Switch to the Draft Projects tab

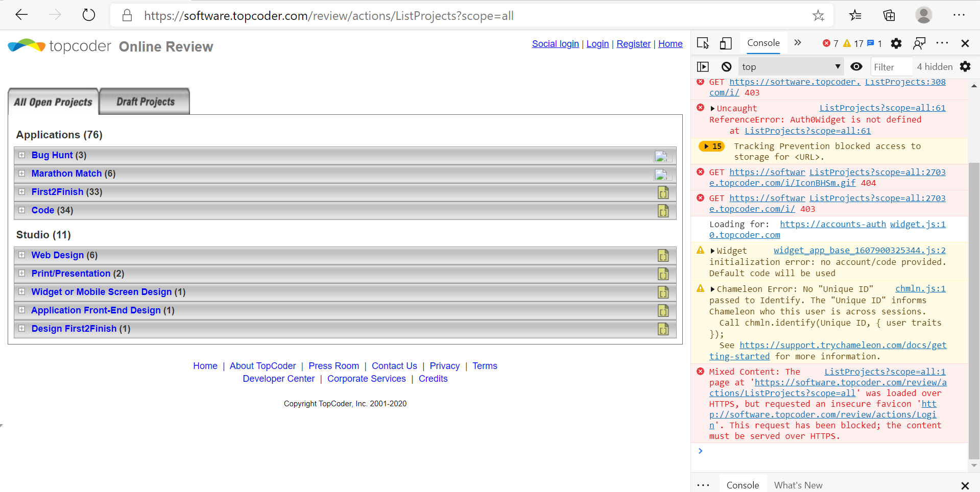144,101
